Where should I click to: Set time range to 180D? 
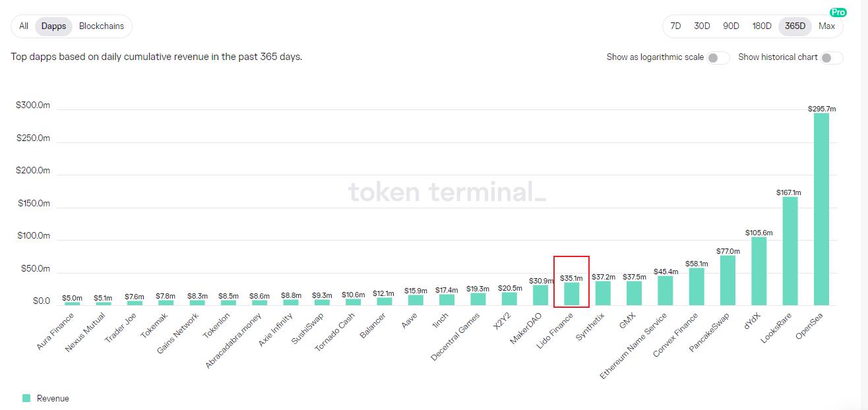tap(762, 26)
